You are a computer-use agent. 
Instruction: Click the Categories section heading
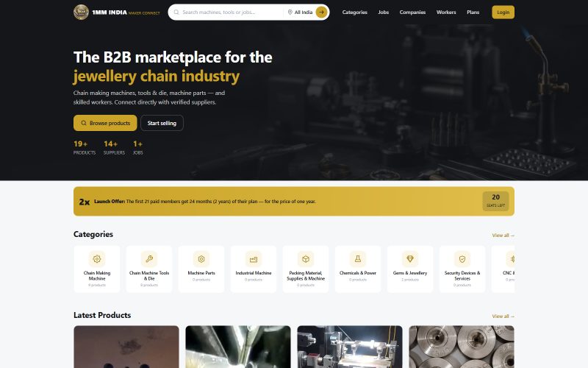pyautogui.click(x=93, y=234)
